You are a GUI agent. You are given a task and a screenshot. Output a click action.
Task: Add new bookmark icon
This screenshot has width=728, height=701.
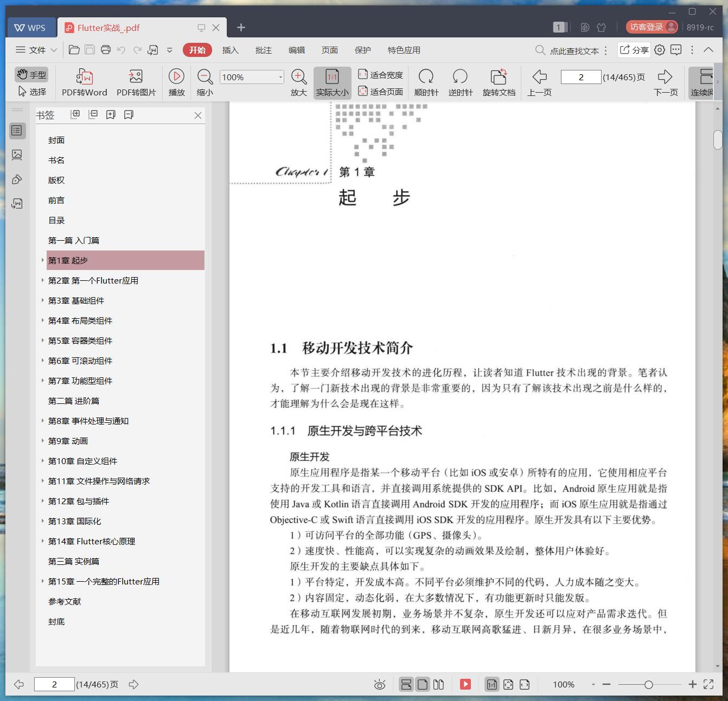(x=111, y=114)
